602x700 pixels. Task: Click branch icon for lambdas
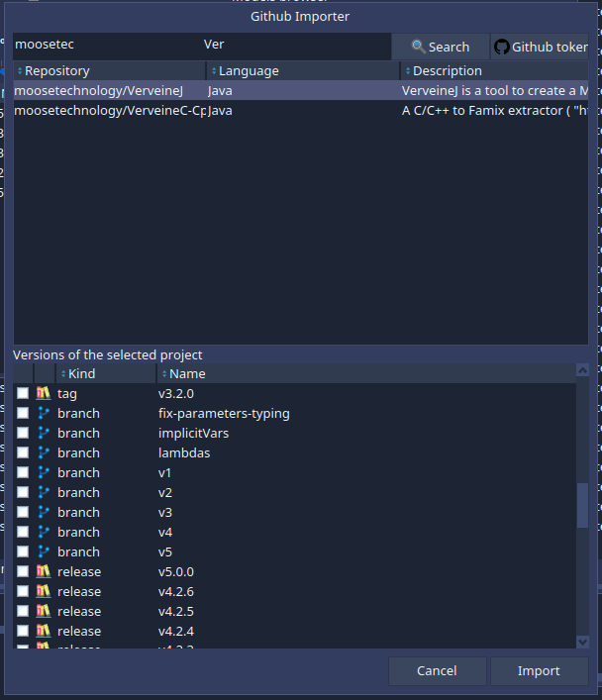tap(44, 452)
